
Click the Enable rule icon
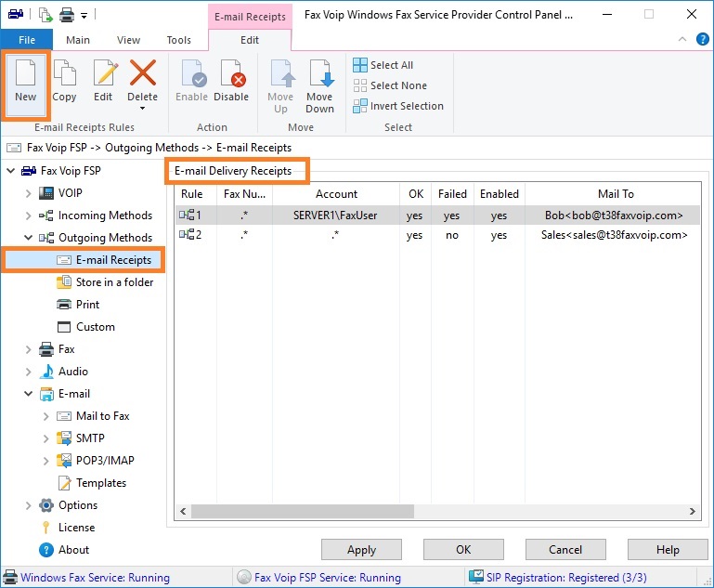click(193, 72)
